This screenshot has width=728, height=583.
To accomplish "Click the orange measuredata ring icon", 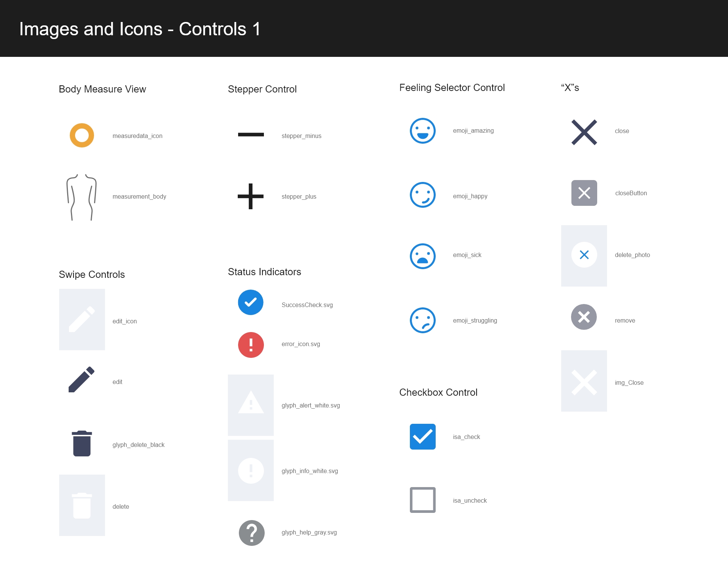I will pos(82,135).
